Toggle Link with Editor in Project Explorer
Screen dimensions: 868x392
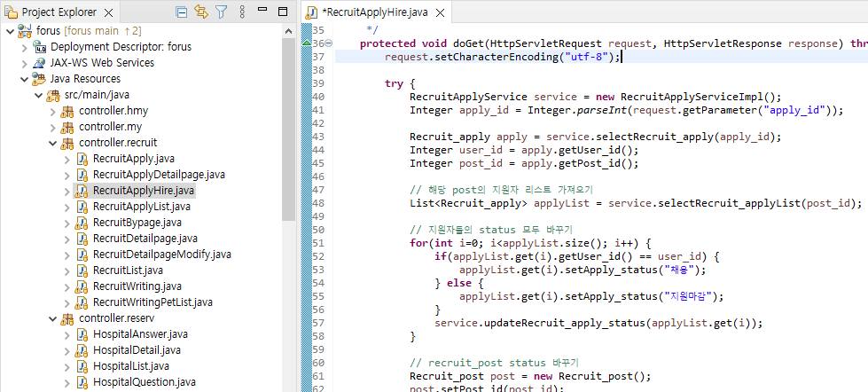pos(201,12)
